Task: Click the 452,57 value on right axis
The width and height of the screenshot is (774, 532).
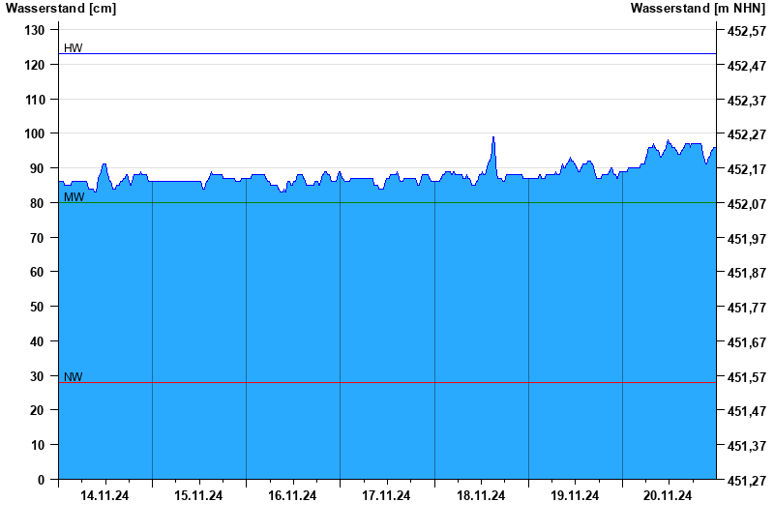Action: [x=747, y=32]
